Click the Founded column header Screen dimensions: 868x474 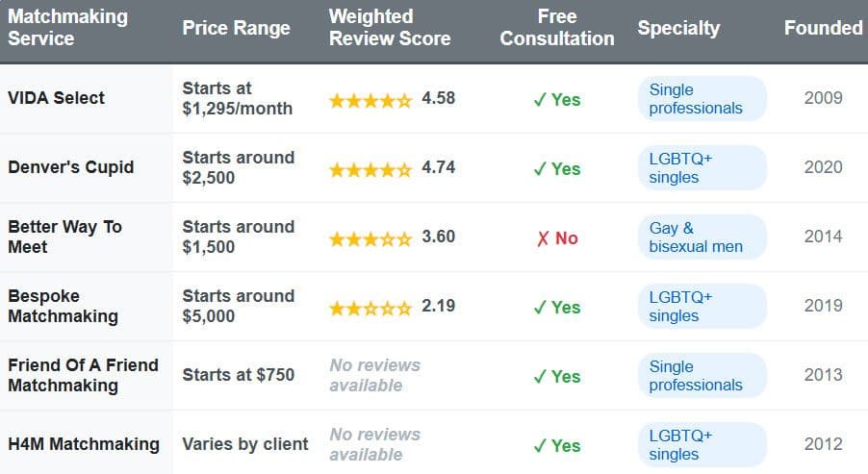coord(823,28)
